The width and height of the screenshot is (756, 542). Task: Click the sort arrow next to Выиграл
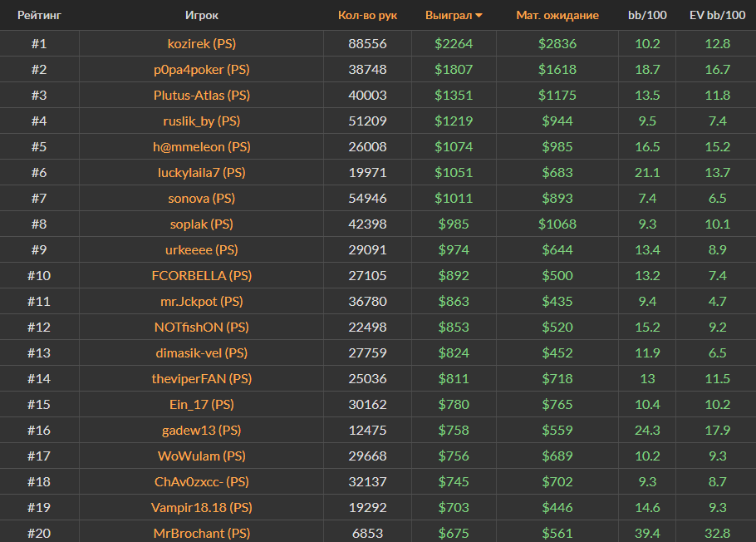[x=479, y=16]
